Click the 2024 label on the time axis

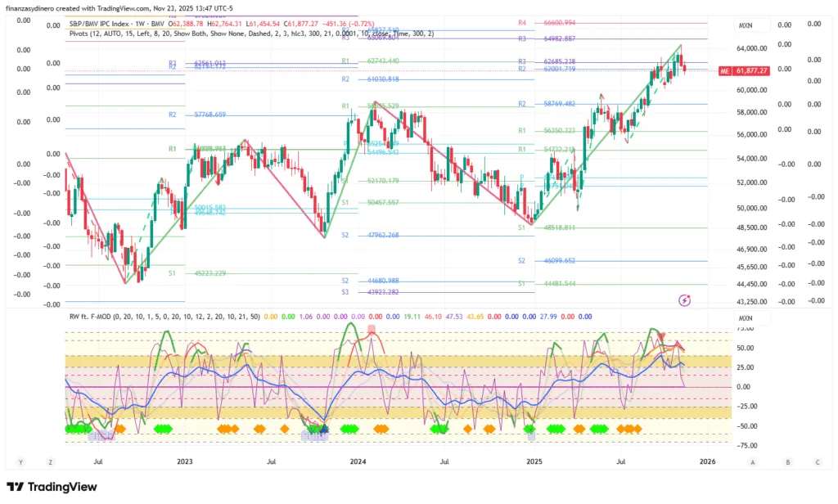coord(358,461)
